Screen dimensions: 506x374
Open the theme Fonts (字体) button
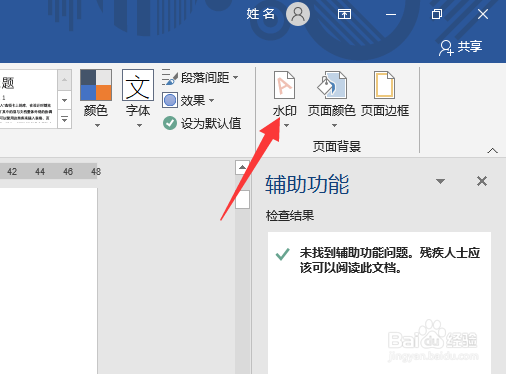pos(138,85)
